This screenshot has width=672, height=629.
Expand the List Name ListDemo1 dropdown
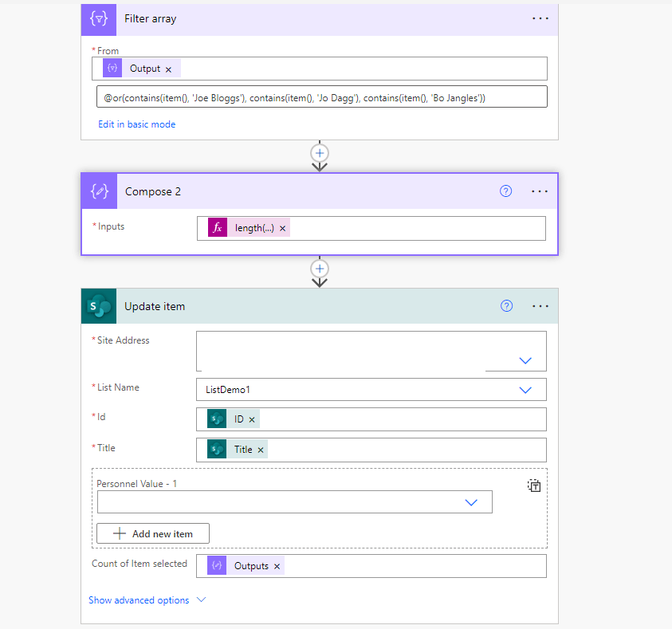(525, 390)
